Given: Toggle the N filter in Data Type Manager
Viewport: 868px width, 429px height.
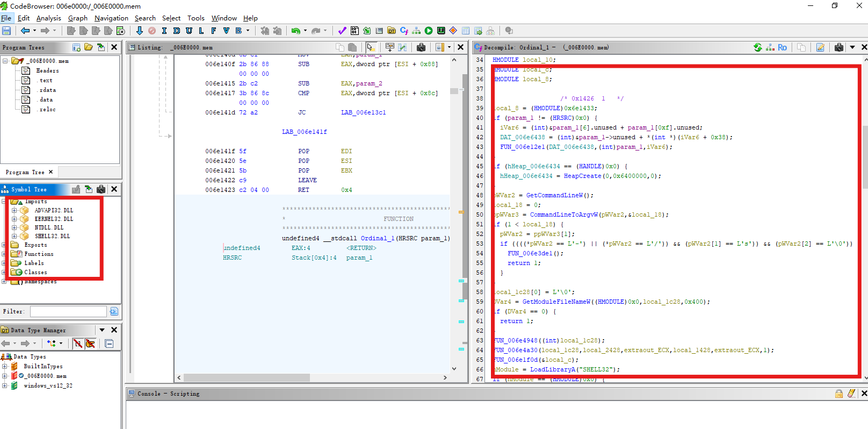Looking at the screenshot, I should click(78, 344).
